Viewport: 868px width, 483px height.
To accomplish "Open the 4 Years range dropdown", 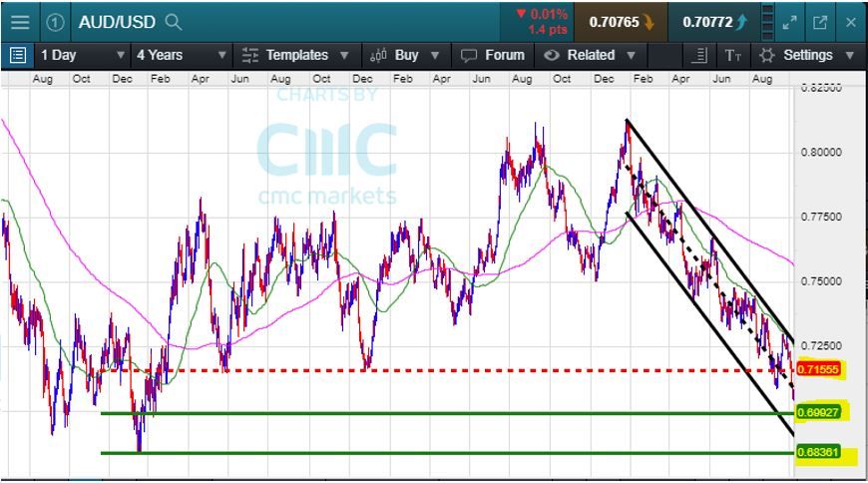I will (181, 56).
